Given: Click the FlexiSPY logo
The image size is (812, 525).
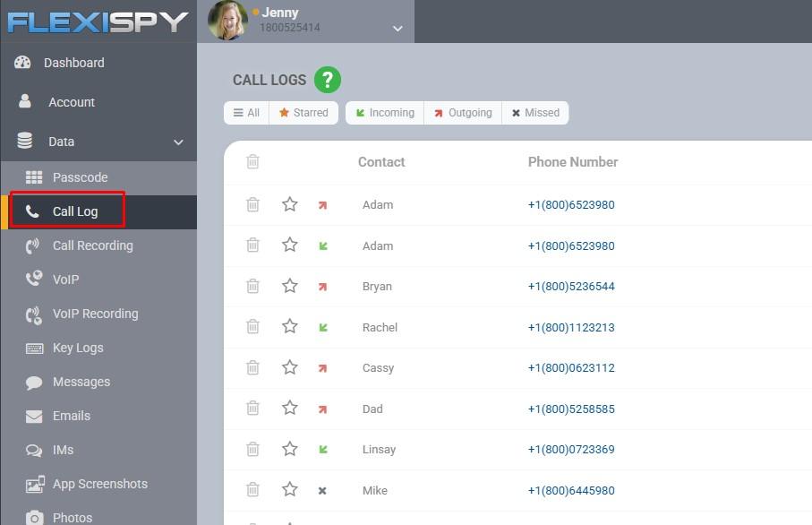Looking at the screenshot, I should (x=98, y=22).
